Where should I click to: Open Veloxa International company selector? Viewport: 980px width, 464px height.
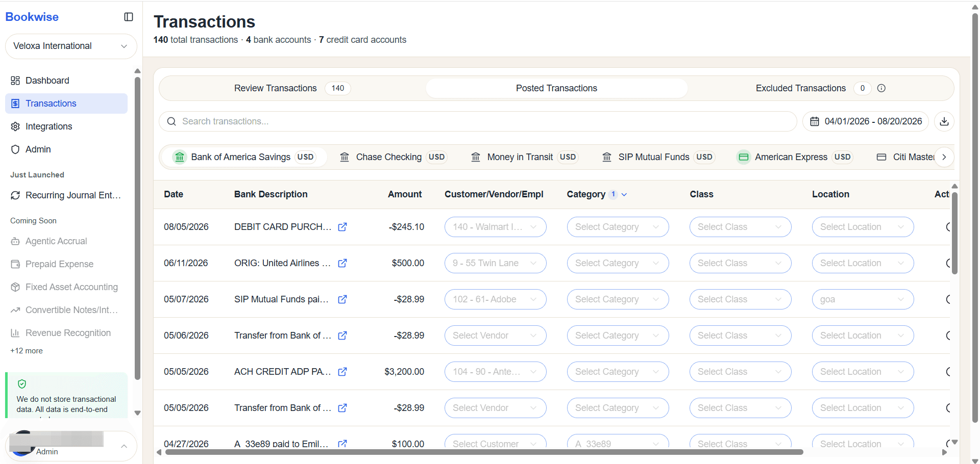click(x=71, y=46)
